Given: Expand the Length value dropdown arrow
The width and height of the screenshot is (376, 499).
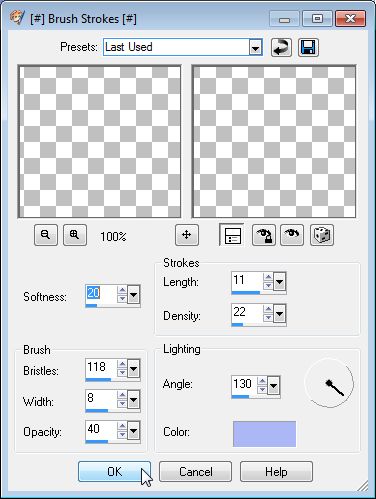Looking at the screenshot, I should pyautogui.click(x=279, y=282).
